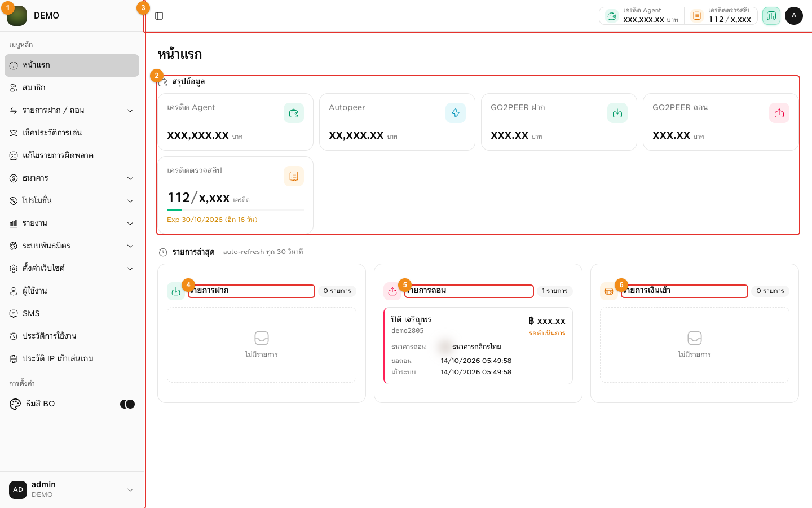Viewport: 812px width, 508px height.
Task: Toggle the sidebar collapse icon
Action: point(159,16)
